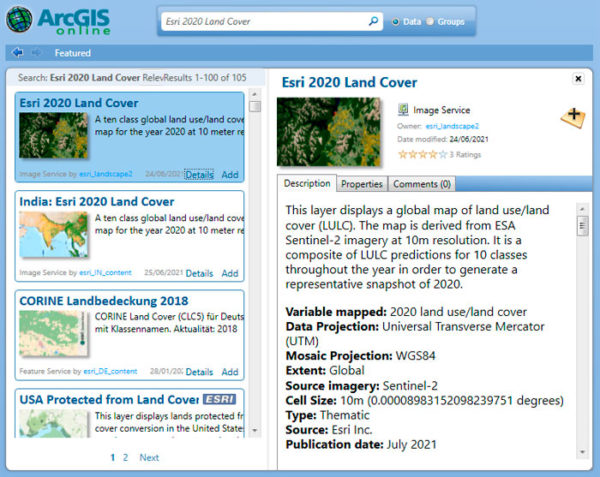Screen dimensions: 600x477
Task: Open Details for CORINE Landbedeckung 2018
Action: (x=199, y=372)
